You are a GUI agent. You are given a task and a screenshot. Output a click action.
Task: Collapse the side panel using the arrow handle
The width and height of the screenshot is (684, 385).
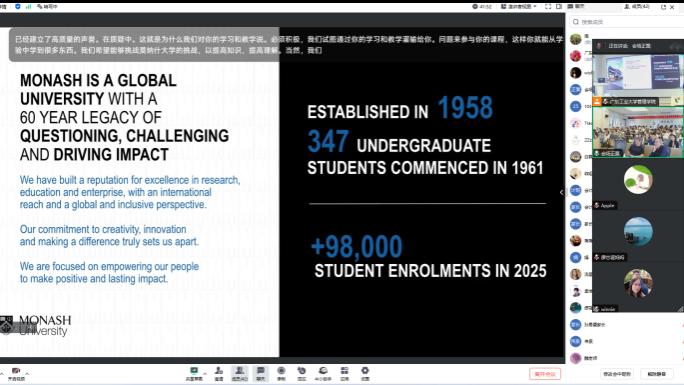point(562,192)
